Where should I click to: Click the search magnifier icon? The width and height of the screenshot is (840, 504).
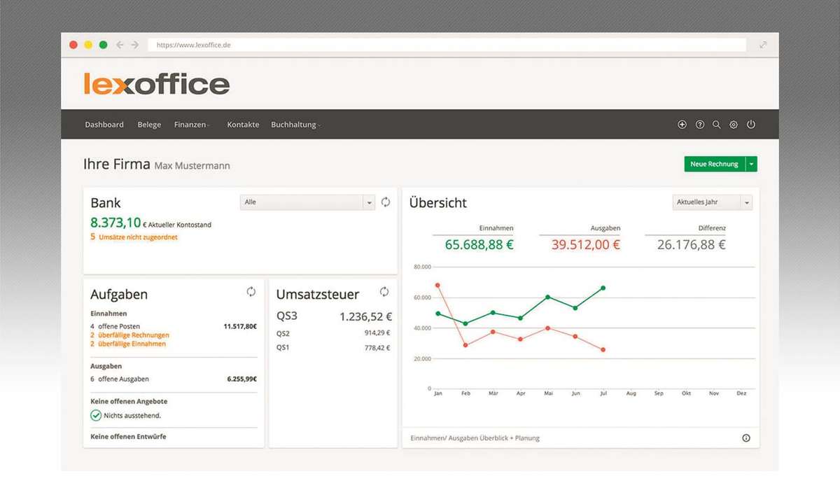click(x=717, y=125)
